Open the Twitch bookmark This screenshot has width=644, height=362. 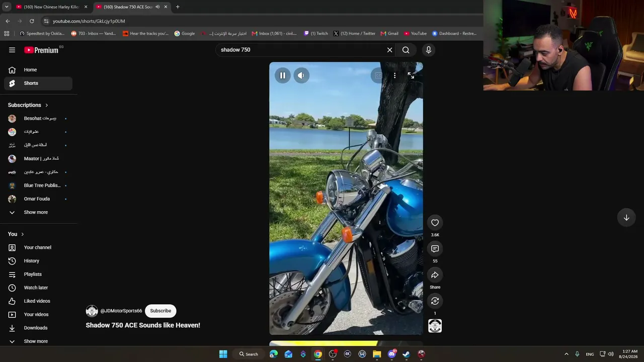316,34
